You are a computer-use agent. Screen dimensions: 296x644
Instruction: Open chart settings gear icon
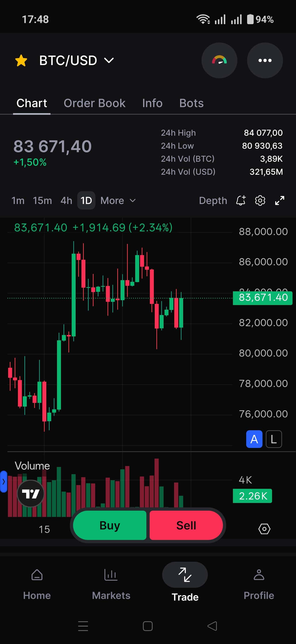(260, 200)
